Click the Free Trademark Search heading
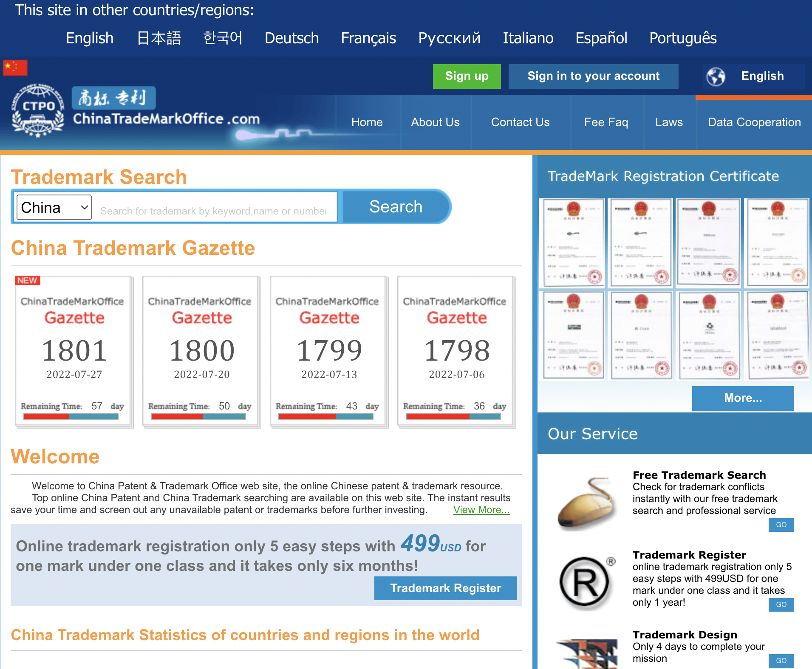The height and width of the screenshot is (669, 812). click(x=699, y=475)
